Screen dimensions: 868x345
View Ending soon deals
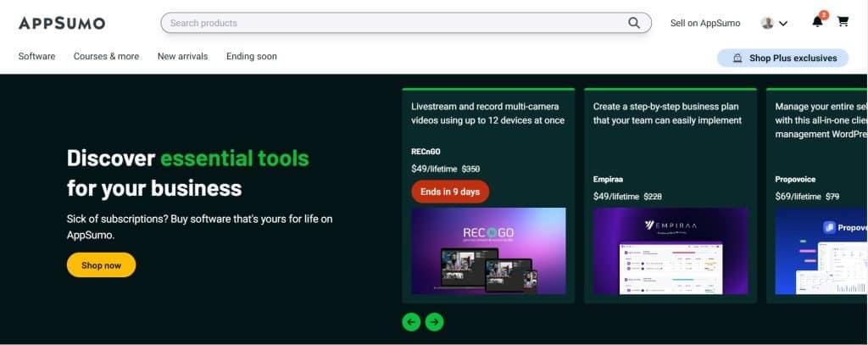click(x=251, y=57)
